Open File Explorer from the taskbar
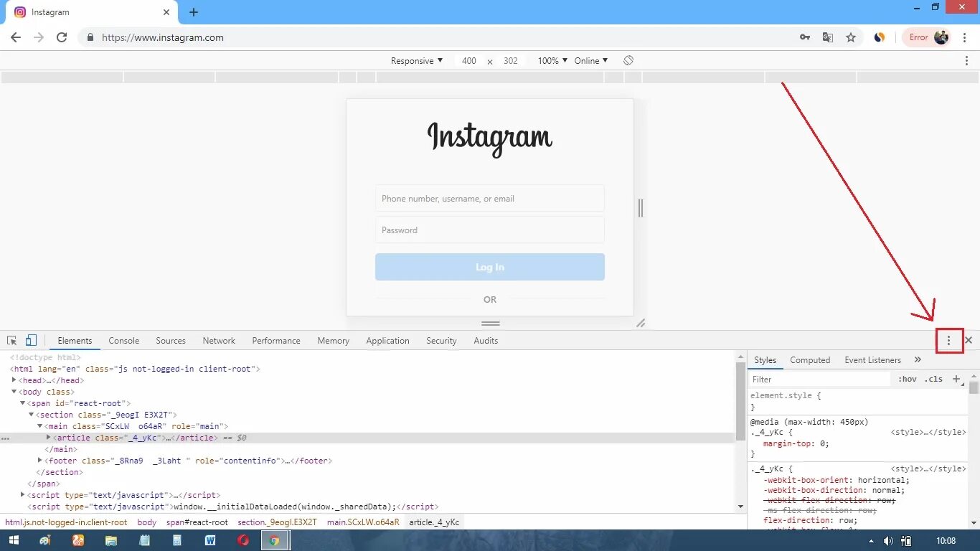The image size is (980, 551). 111,540
